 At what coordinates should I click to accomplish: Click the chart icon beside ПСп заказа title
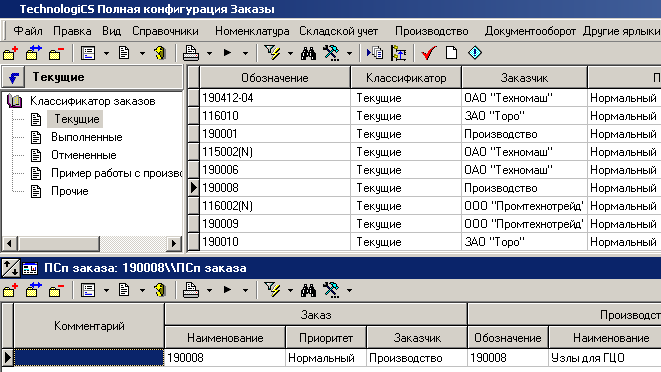pos(30,268)
